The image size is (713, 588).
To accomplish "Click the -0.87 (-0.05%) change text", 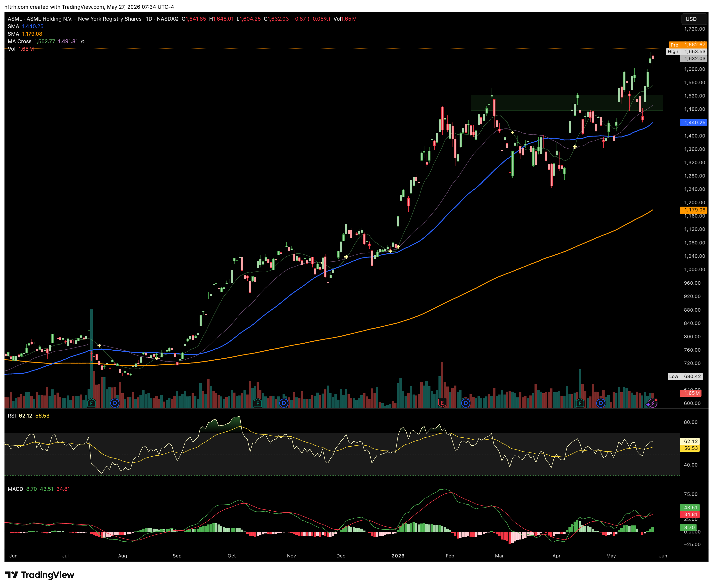I will tap(311, 19).
